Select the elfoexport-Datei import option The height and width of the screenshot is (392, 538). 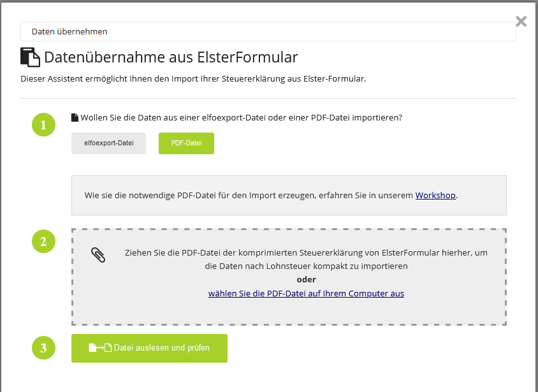(109, 143)
